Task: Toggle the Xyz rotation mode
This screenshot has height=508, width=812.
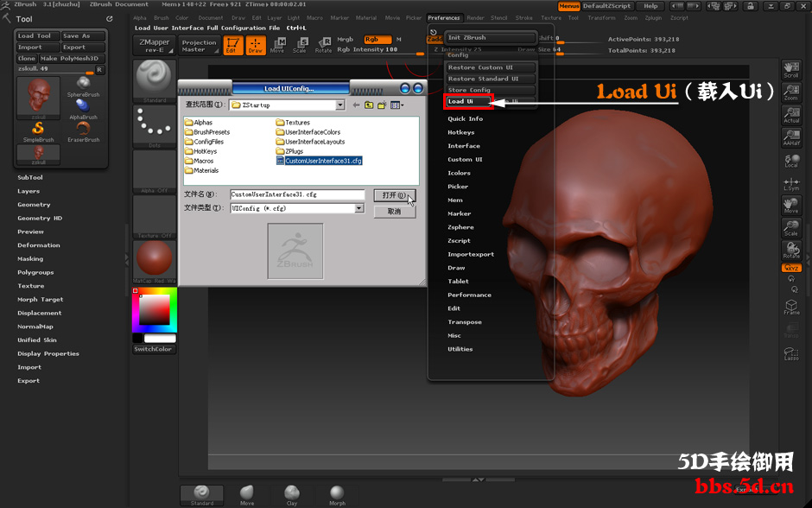Action: 791,268
